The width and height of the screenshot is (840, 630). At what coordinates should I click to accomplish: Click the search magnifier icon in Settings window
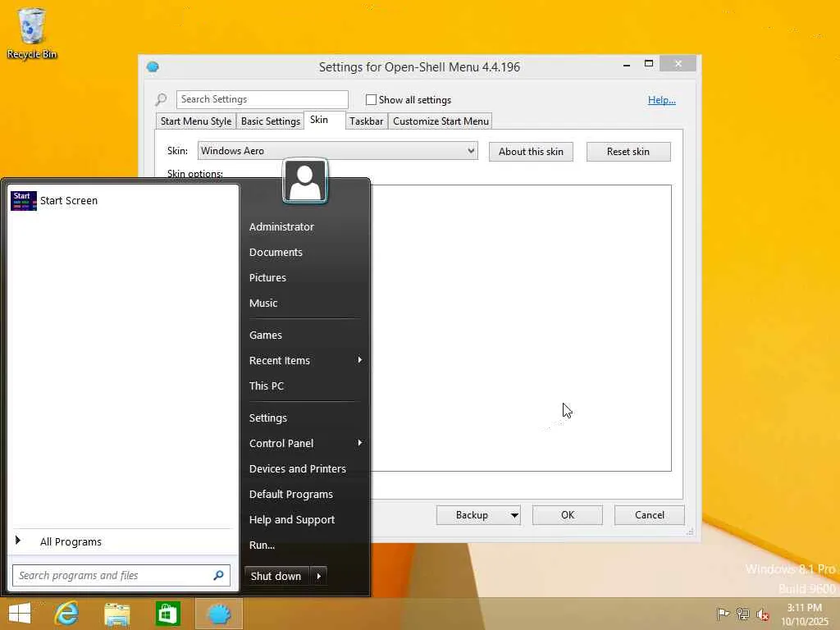161,99
